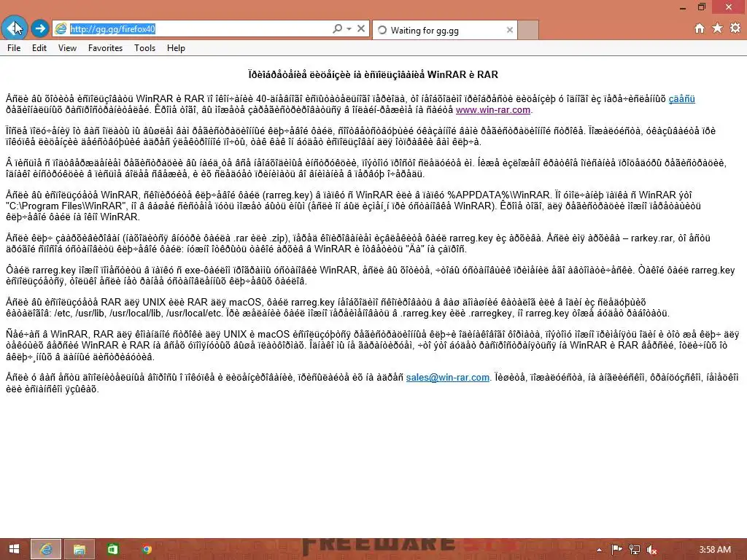The image size is (747, 560).
Task: Open the Action Center flag icon
Action: pos(616,550)
